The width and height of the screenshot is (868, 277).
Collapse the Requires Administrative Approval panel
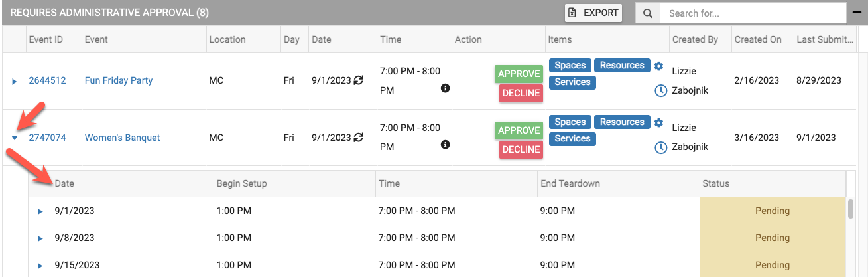tap(855, 13)
